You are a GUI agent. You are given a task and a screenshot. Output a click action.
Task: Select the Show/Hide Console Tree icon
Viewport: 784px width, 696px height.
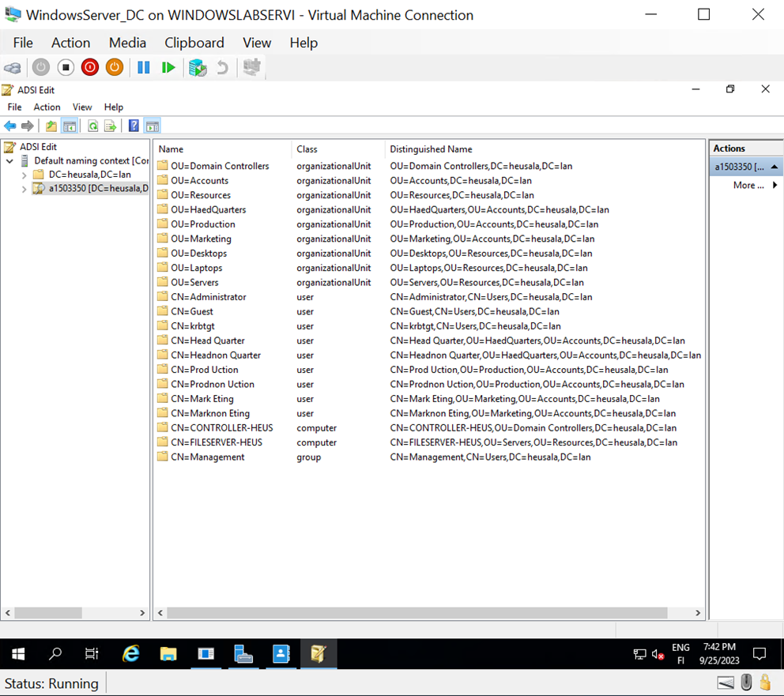point(69,125)
